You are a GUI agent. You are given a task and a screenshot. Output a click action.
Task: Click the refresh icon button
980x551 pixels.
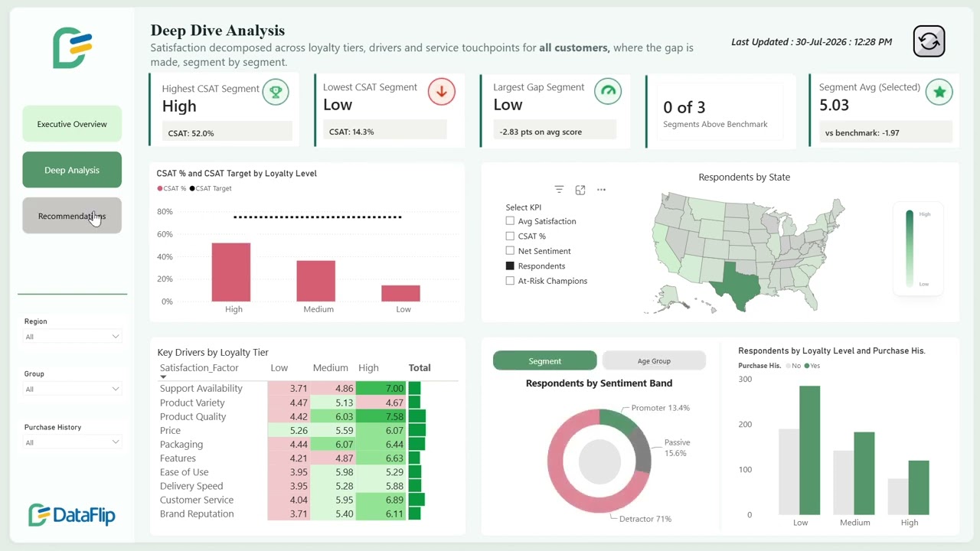coord(929,41)
